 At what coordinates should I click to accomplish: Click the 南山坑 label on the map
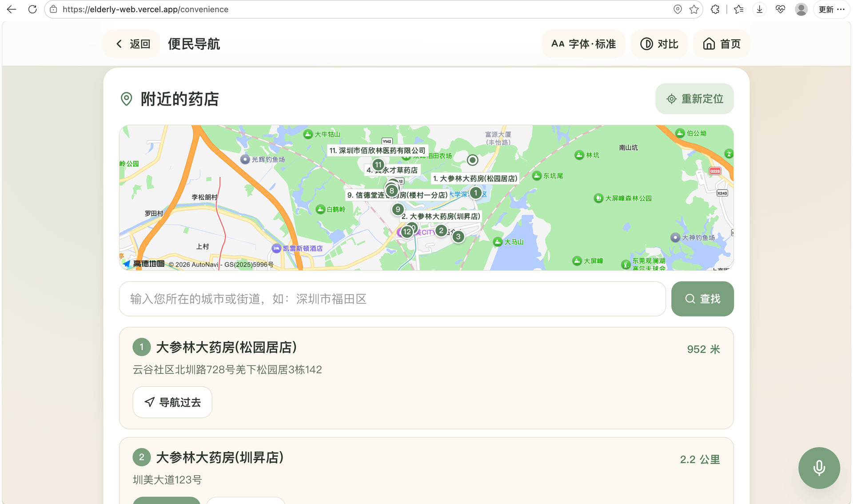(x=628, y=147)
